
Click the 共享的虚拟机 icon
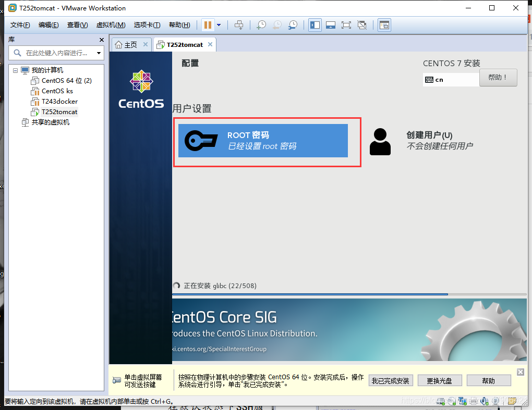pos(25,122)
